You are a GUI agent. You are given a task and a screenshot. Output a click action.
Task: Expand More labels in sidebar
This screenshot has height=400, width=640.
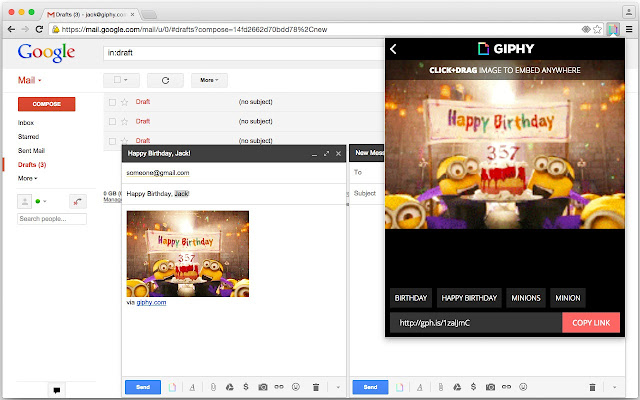point(27,178)
